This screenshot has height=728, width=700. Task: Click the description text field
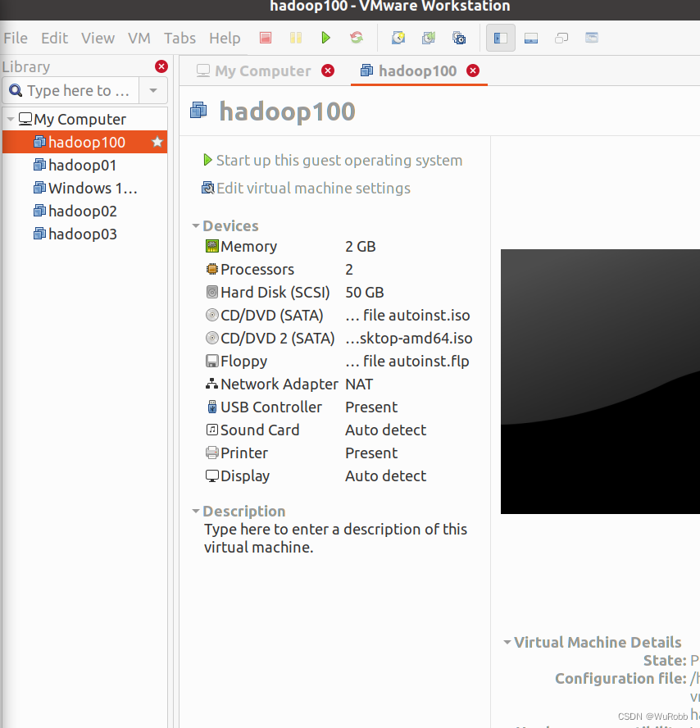coord(335,538)
